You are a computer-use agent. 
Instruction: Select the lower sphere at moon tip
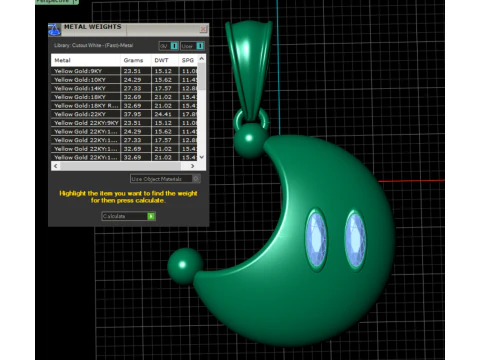[184, 266]
